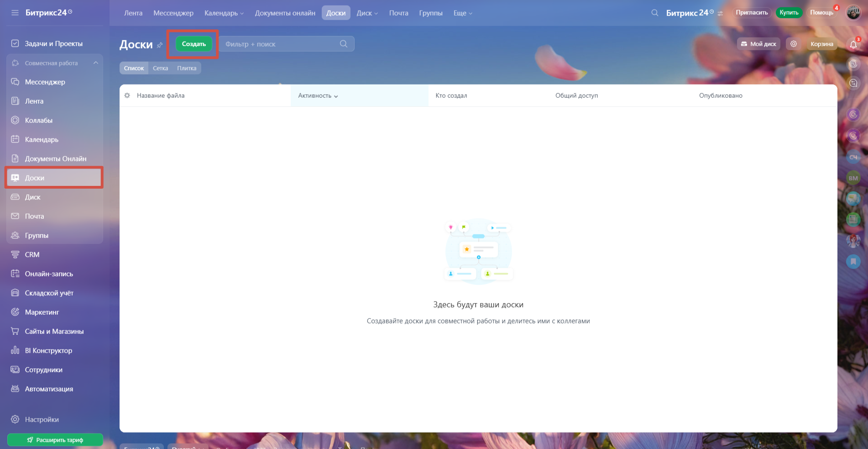Viewport: 868px width, 449px height.
Task: Select the Список view mode
Action: point(134,68)
